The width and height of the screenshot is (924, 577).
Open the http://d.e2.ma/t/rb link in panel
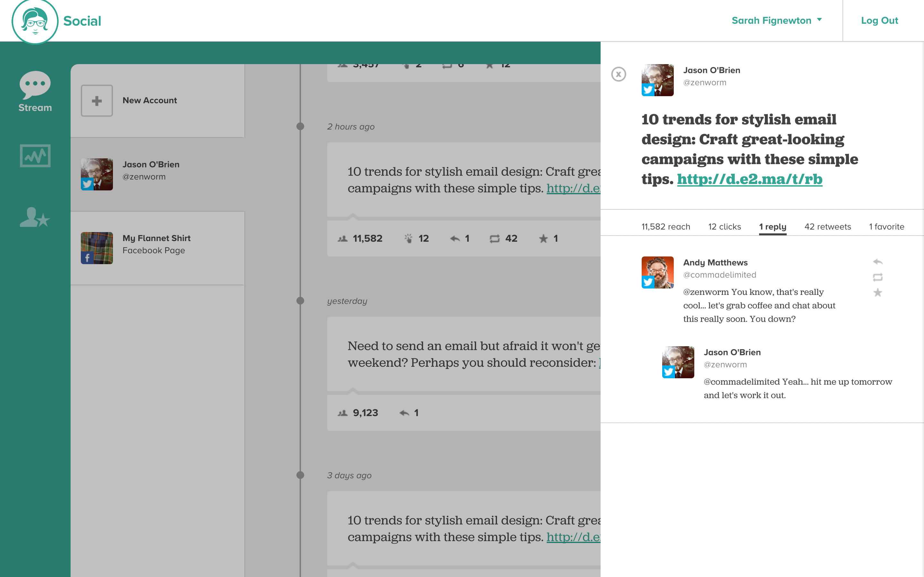pyautogui.click(x=749, y=180)
